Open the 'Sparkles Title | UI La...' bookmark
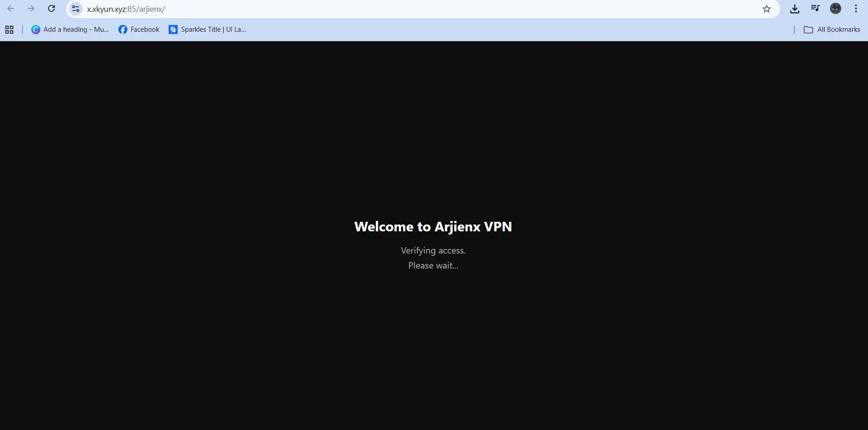Image resolution: width=868 pixels, height=430 pixels. [207, 29]
